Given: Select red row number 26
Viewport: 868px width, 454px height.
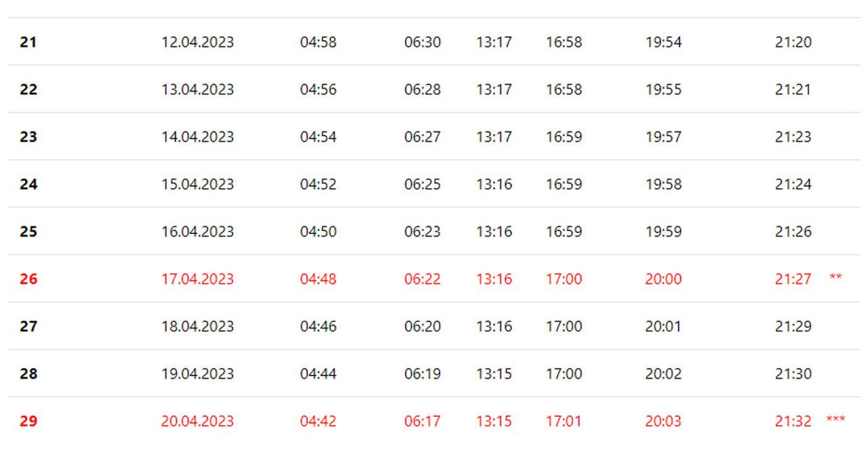Looking at the screenshot, I should click(28, 279).
